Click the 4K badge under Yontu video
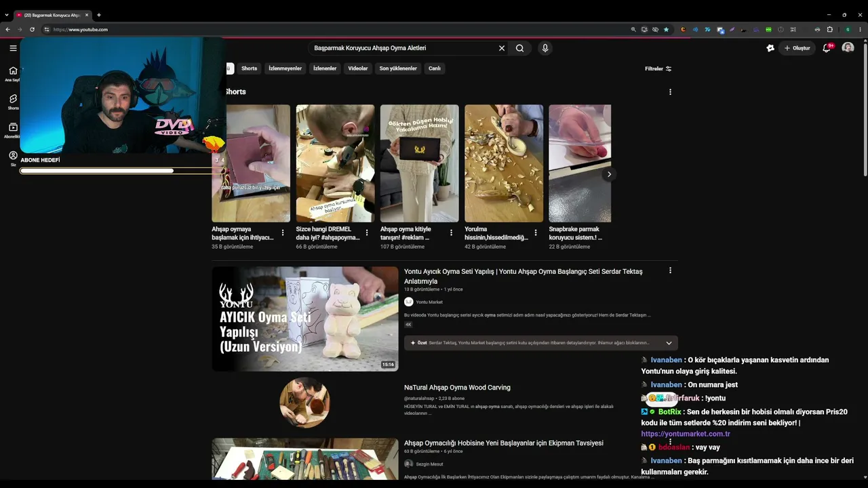Viewport: 868px width, 488px height. tap(408, 325)
